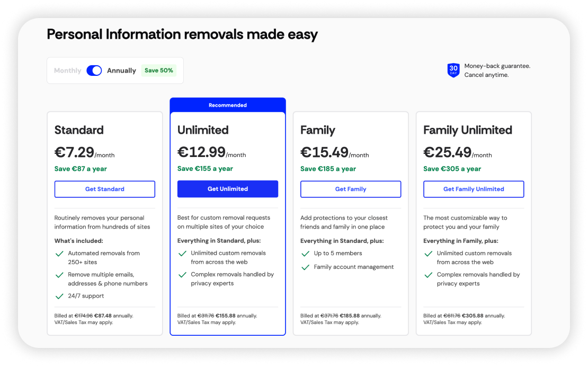Toggle the Monthly/Annually billing switch
The width and height of the screenshot is (588, 366).
pyautogui.click(x=94, y=71)
